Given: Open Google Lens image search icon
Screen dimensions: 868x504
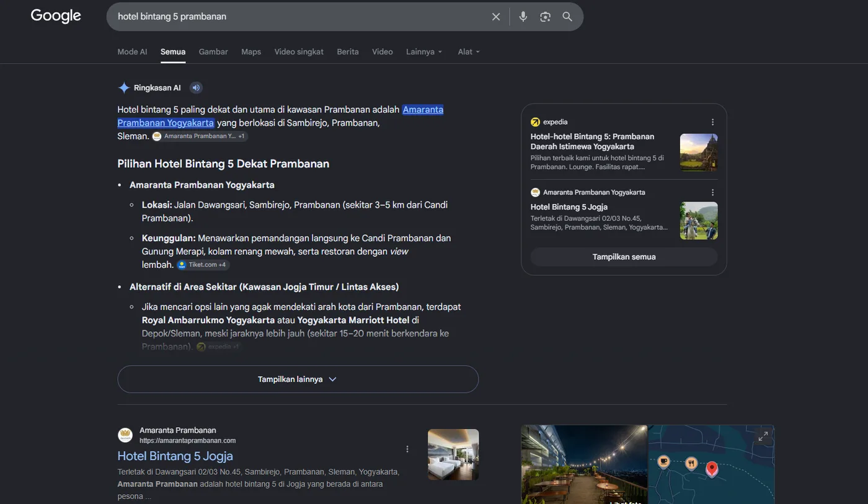Looking at the screenshot, I should pos(545,17).
